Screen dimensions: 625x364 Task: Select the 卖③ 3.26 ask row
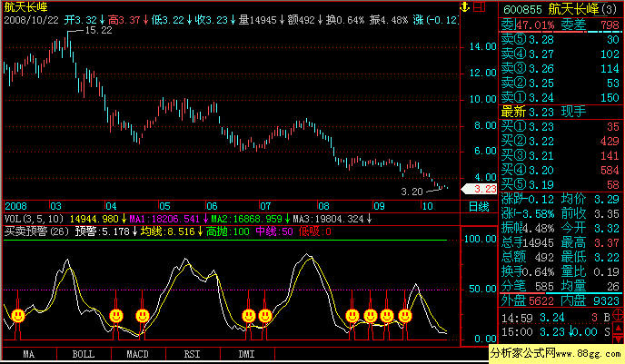pyautogui.click(x=560, y=68)
